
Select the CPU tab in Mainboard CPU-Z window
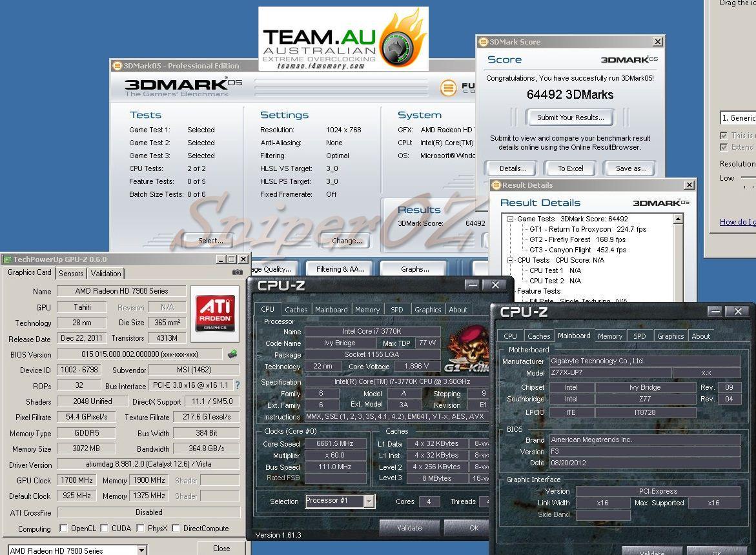click(510, 336)
